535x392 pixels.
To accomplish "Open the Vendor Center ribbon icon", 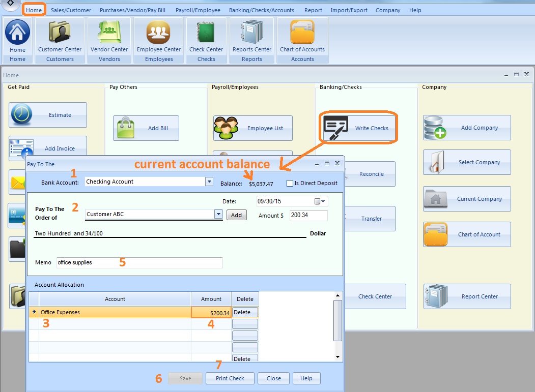I will click(x=109, y=36).
